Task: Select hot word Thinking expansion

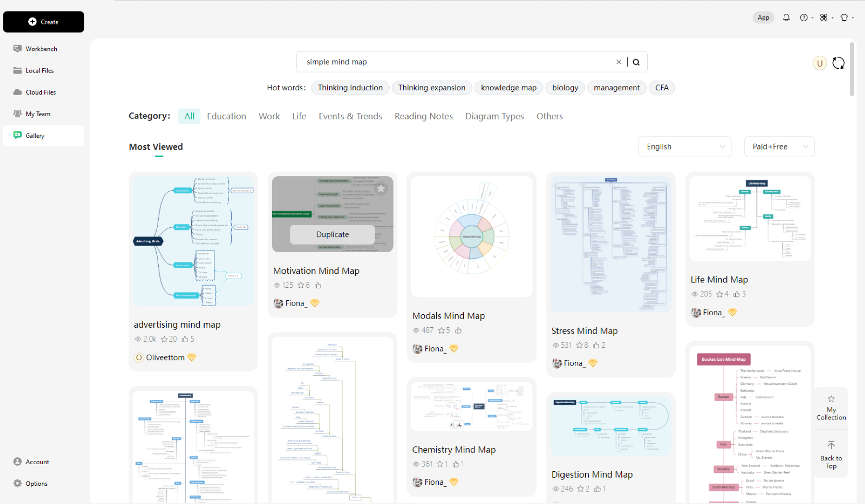Action: [432, 87]
